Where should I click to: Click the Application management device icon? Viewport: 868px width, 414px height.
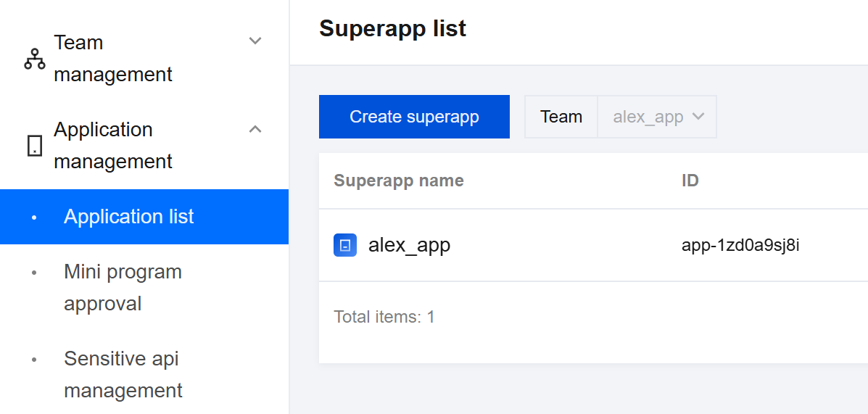pyautogui.click(x=34, y=146)
